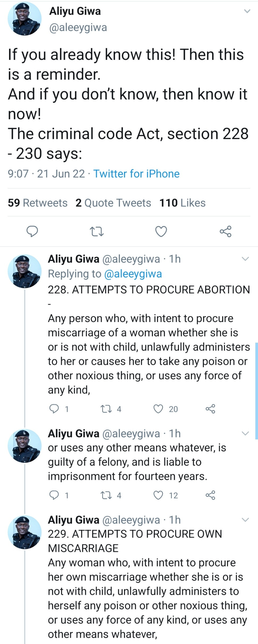Reply to the 'fourteen years' tweet
258x644 pixels.
[54, 495]
